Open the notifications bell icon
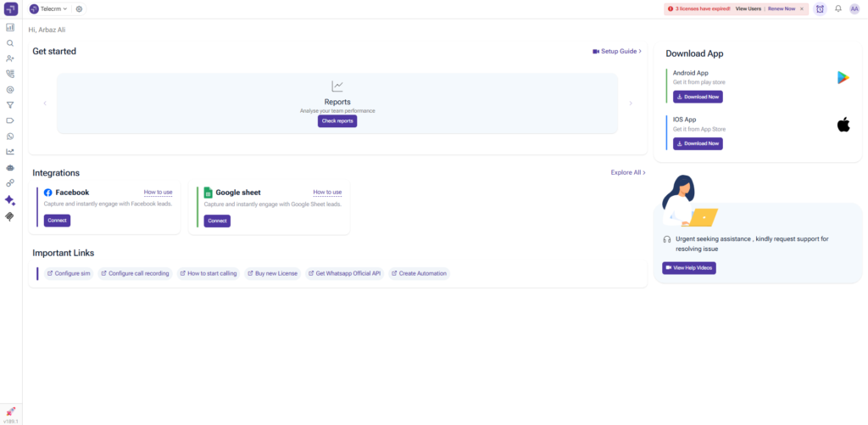The height and width of the screenshot is (425, 868). pos(838,8)
